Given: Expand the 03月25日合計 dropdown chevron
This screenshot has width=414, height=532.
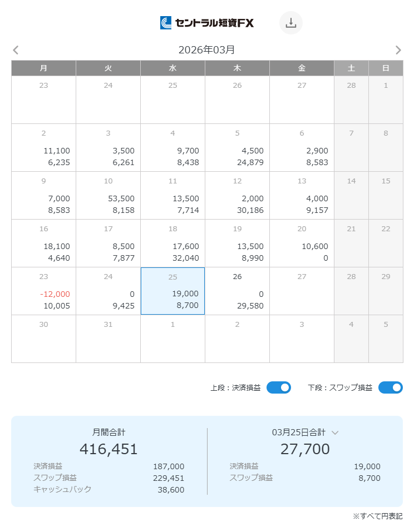Looking at the screenshot, I should pyautogui.click(x=335, y=432).
